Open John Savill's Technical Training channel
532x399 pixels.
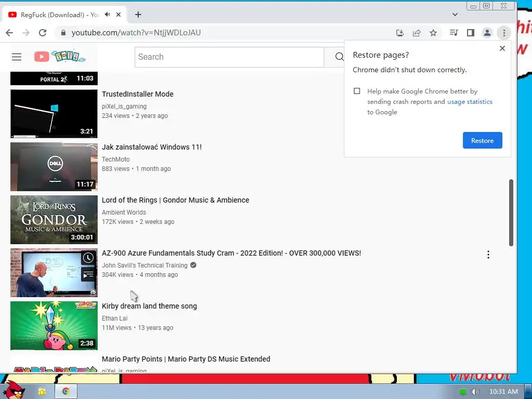(144, 265)
